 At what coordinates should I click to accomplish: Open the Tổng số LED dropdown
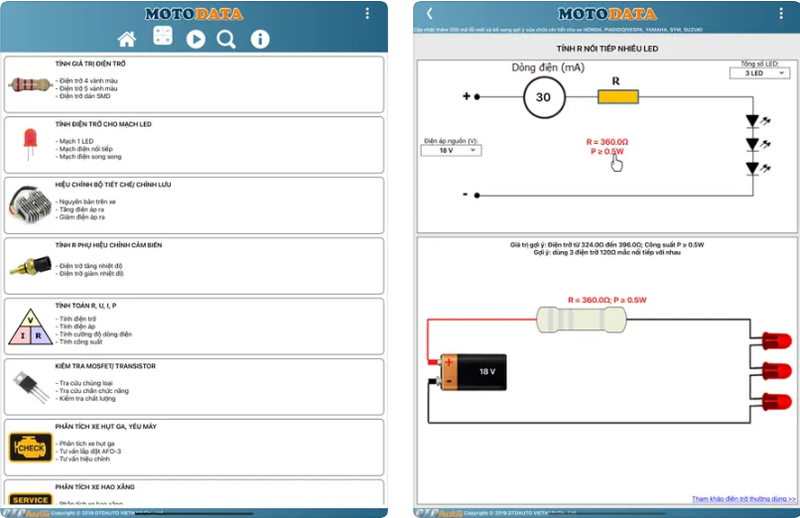[x=760, y=73]
